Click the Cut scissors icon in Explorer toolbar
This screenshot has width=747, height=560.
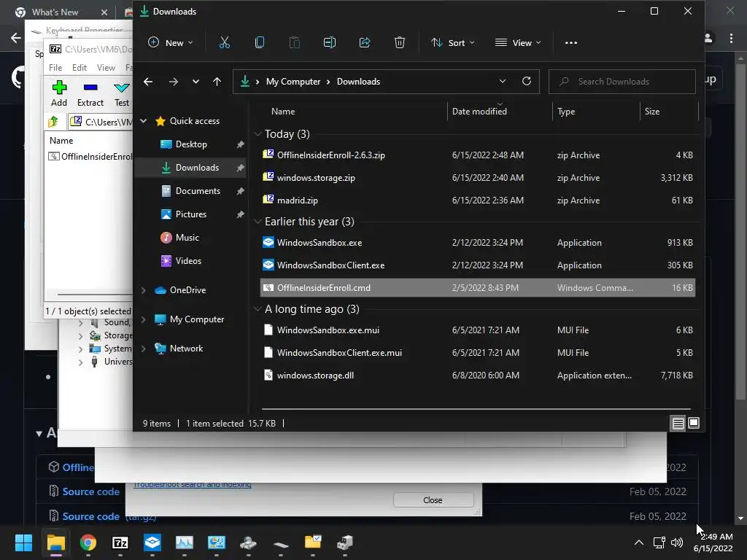(x=225, y=42)
